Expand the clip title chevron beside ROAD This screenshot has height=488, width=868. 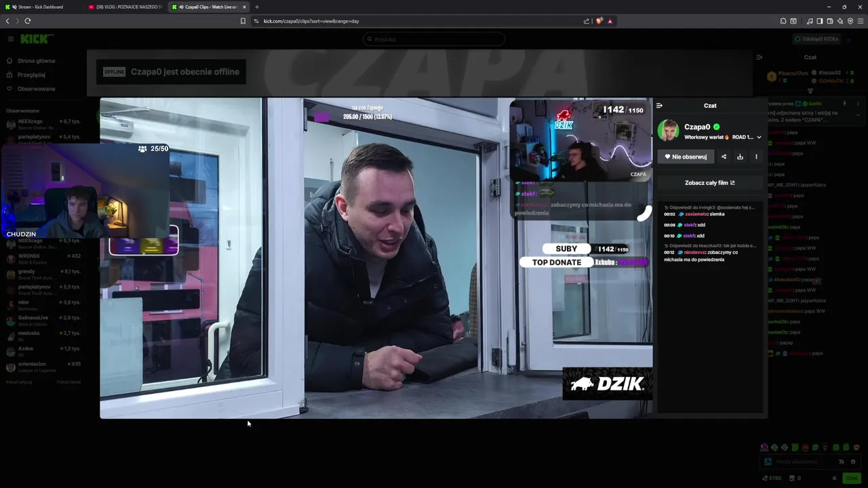point(759,138)
